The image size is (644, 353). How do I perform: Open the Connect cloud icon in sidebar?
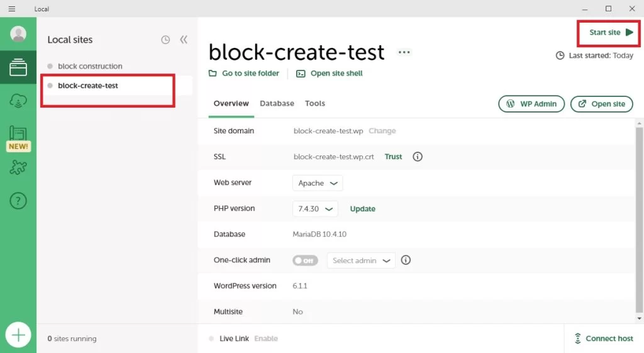[18, 101]
